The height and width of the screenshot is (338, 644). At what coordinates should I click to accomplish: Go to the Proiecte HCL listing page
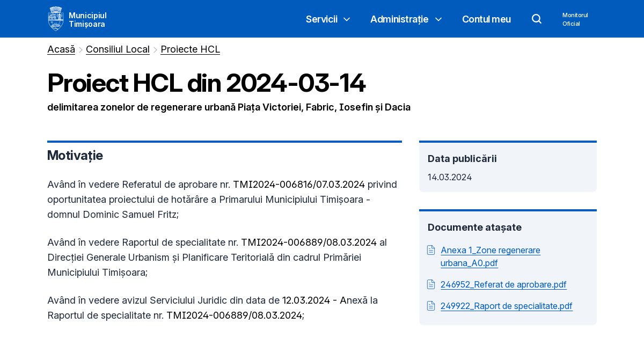coord(190,49)
